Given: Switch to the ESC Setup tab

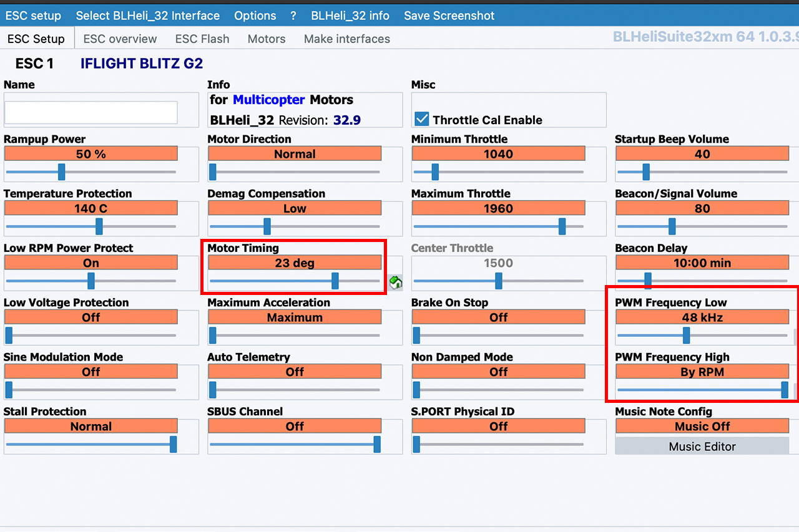Looking at the screenshot, I should click(x=36, y=39).
